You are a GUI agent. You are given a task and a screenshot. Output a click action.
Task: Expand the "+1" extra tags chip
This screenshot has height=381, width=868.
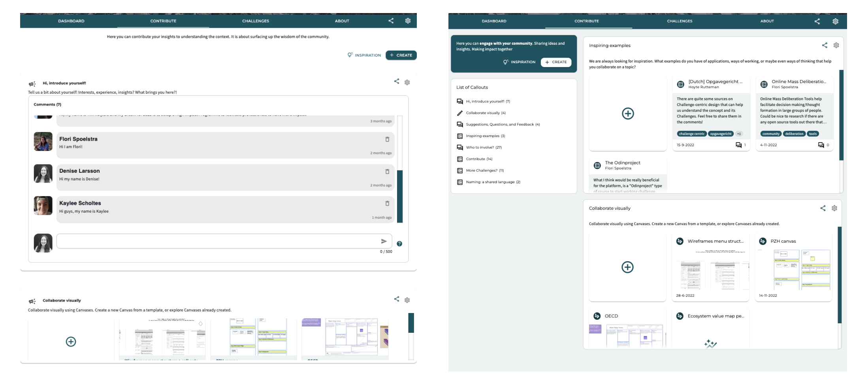tap(739, 134)
